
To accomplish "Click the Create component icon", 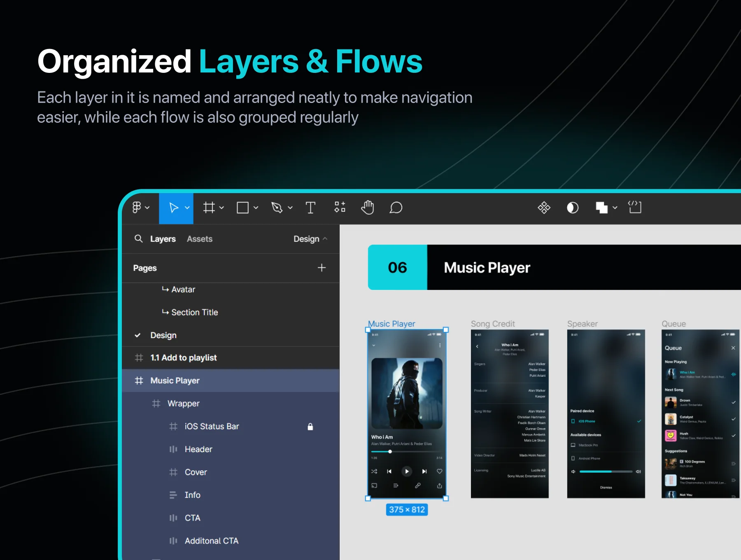I will [x=544, y=208].
